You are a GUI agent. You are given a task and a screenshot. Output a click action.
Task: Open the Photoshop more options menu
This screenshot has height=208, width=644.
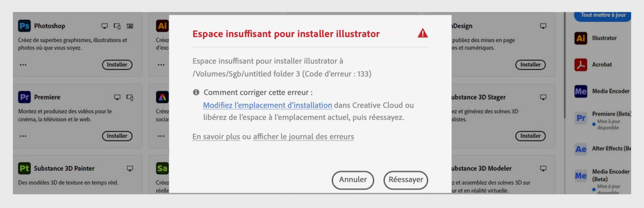[23, 65]
